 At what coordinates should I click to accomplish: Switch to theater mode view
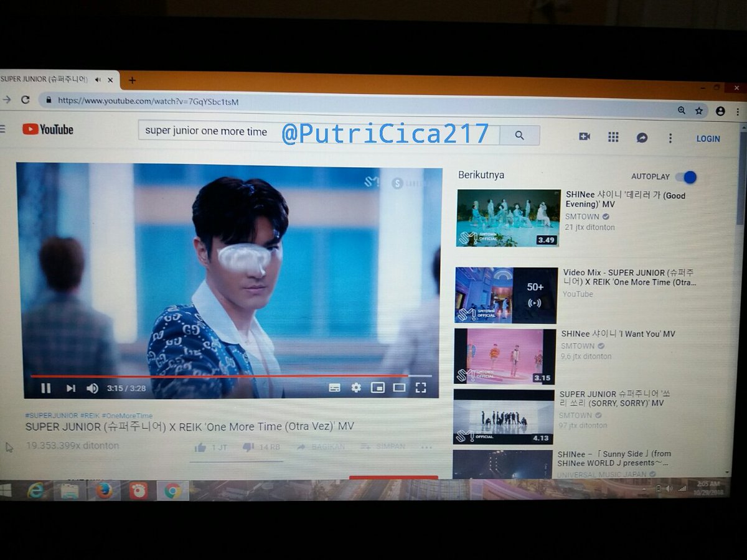399,388
